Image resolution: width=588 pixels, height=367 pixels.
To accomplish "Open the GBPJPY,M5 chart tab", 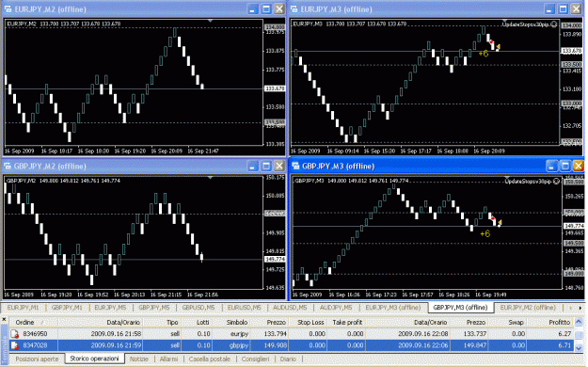I will tap(154, 308).
